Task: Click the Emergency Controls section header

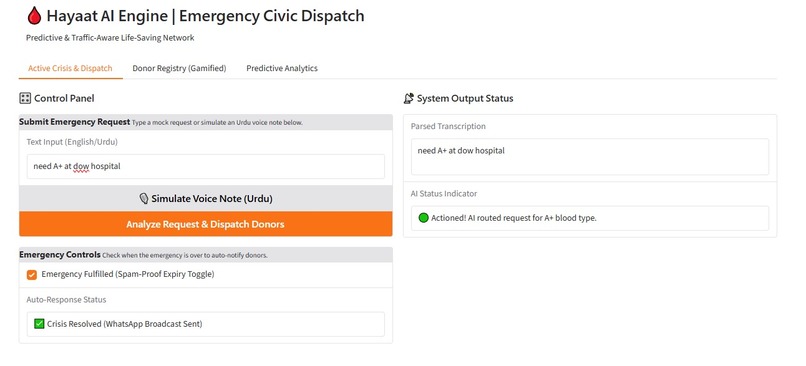Action: (x=60, y=254)
